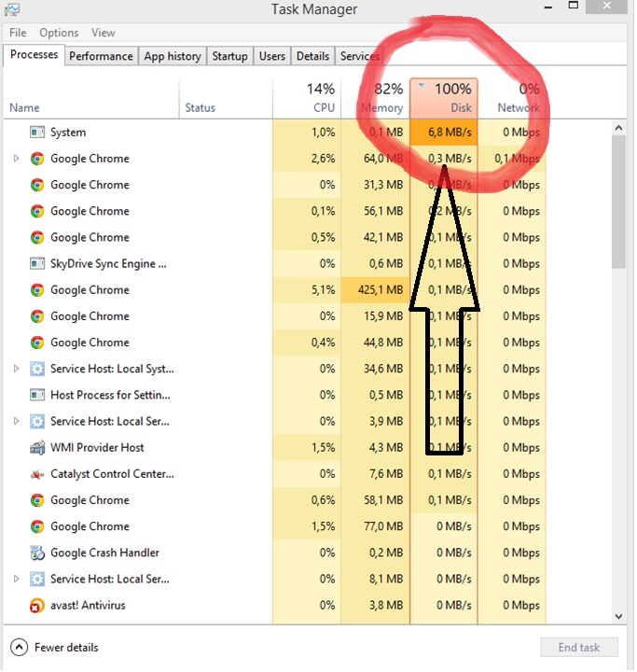Click the Service Host: Local Syst... gear icon

coord(37,369)
